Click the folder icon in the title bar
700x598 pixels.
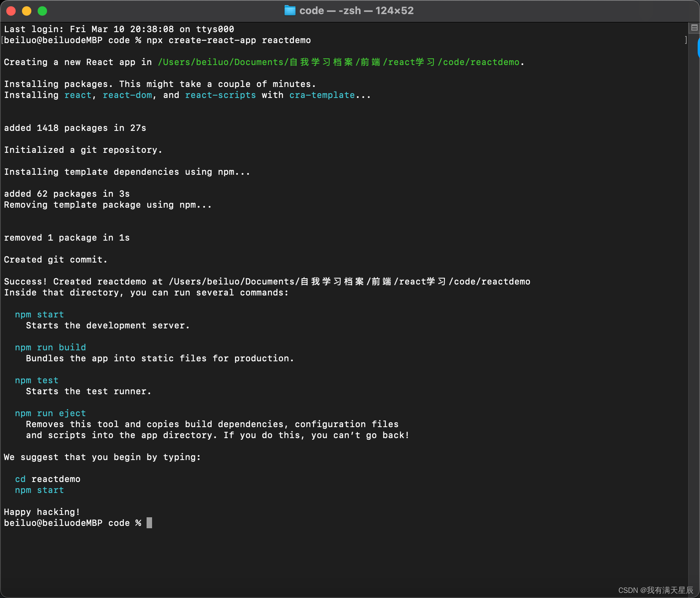click(x=290, y=11)
